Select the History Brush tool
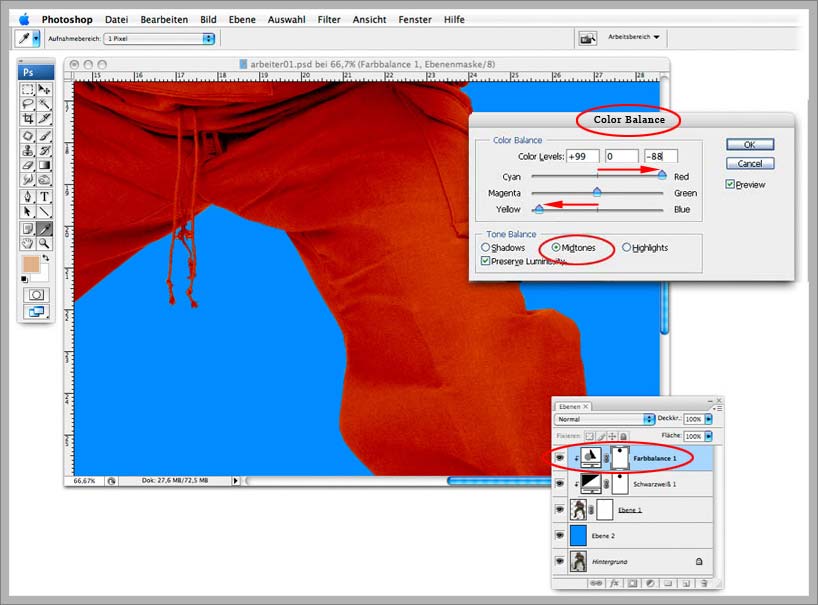The image size is (818, 605). (44, 151)
